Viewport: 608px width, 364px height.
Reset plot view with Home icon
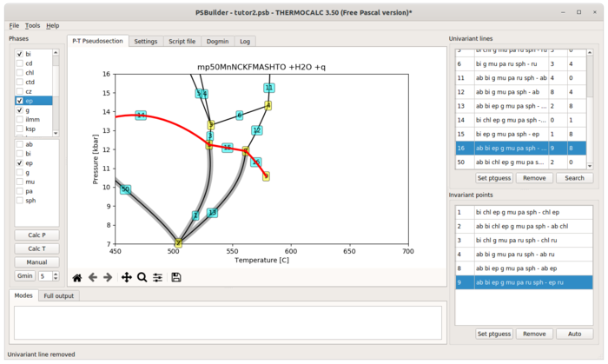click(77, 277)
